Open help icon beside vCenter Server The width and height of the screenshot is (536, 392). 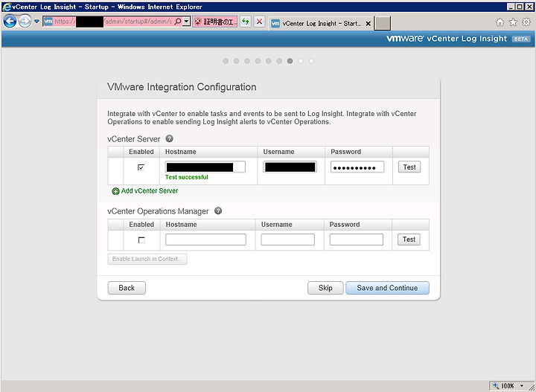click(170, 138)
